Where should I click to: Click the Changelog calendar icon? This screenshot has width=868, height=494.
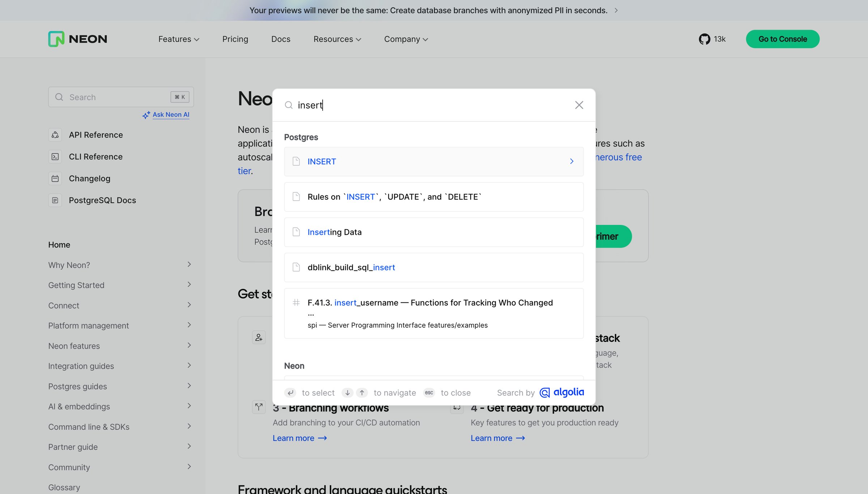click(x=55, y=178)
